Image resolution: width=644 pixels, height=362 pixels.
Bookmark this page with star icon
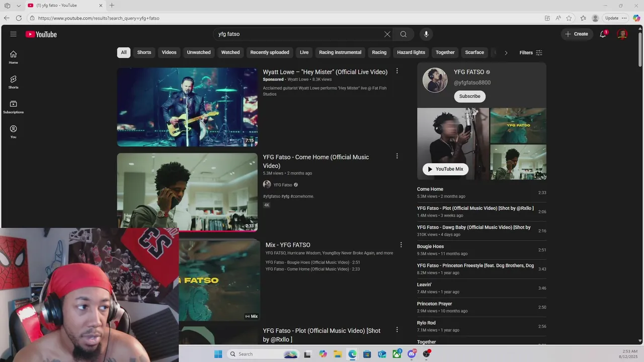click(x=569, y=18)
